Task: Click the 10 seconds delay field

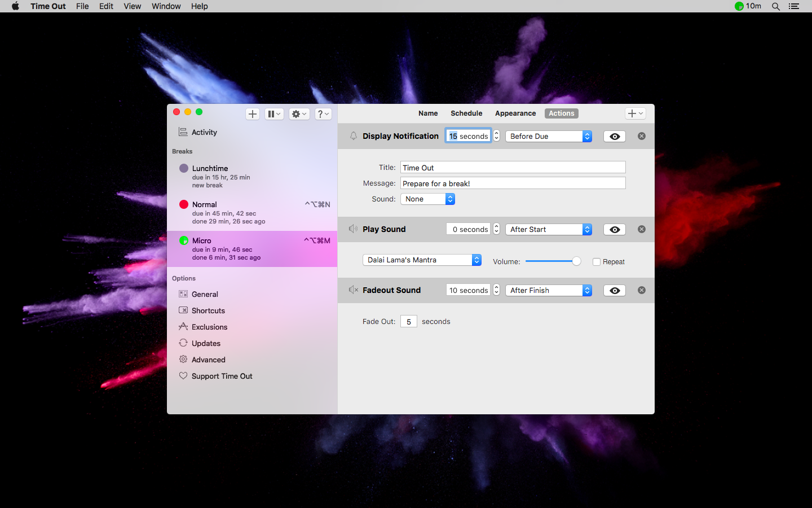Action: pos(469,290)
